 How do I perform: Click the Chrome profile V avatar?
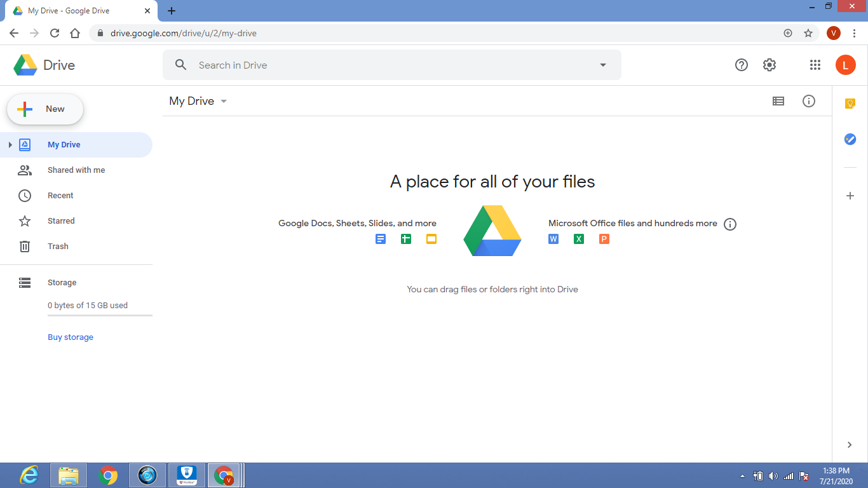point(834,33)
